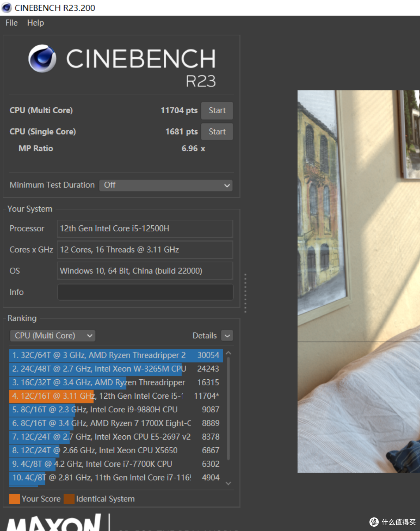Image resolution: width=420 pixels, height=531 pixels.
Task: Click the Cinebench app icon in title bar
Action: click(7, 8)
